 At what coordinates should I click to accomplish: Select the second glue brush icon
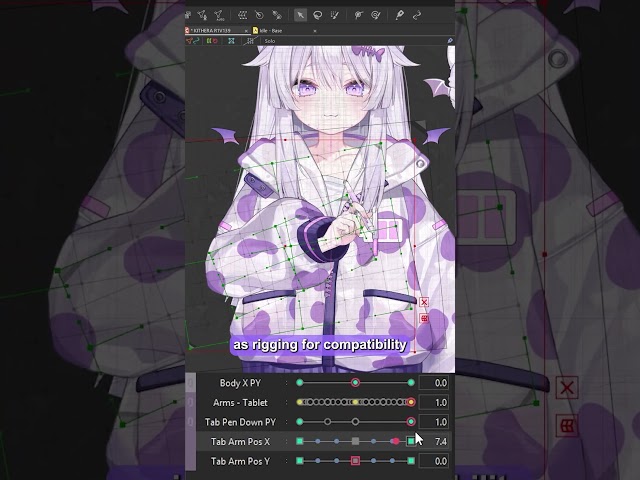tap(376, 16)
